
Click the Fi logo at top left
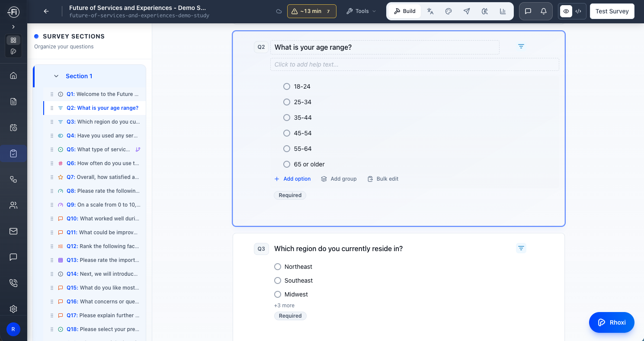coord(13,12)
